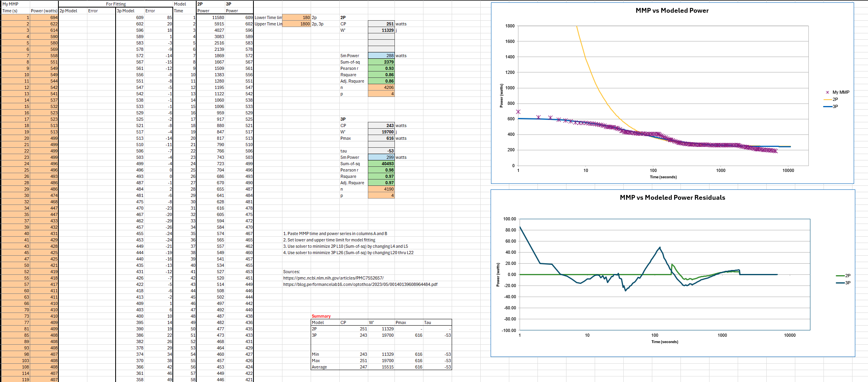
Task: Select the 'My MMP' legend entry
Action: [837, 92]
